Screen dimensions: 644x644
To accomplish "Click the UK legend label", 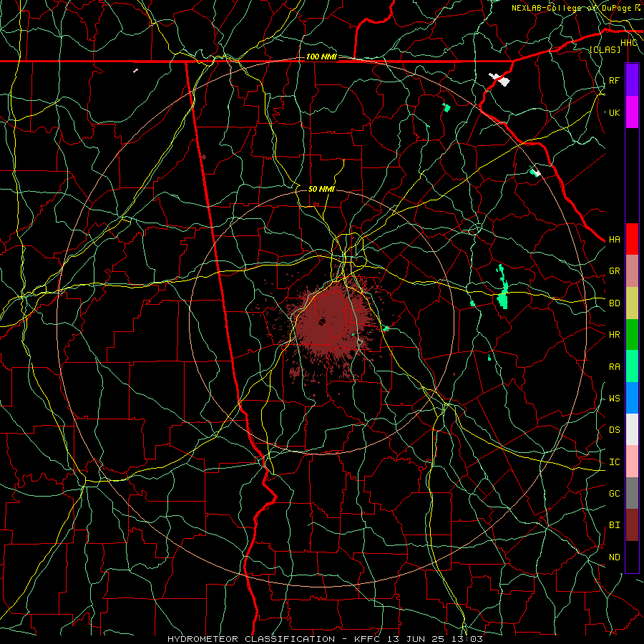I will pyautogui.click(x=614, y=112).
